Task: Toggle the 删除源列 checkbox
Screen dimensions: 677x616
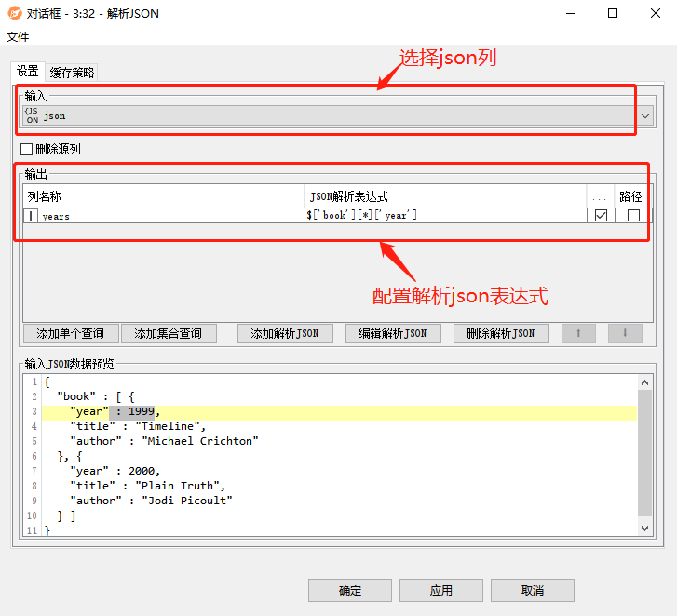Action: (x=26, y=149)
